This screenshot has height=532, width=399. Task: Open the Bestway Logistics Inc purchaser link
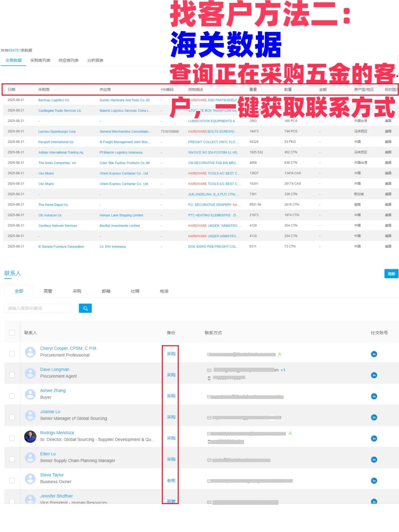[54, 100]
